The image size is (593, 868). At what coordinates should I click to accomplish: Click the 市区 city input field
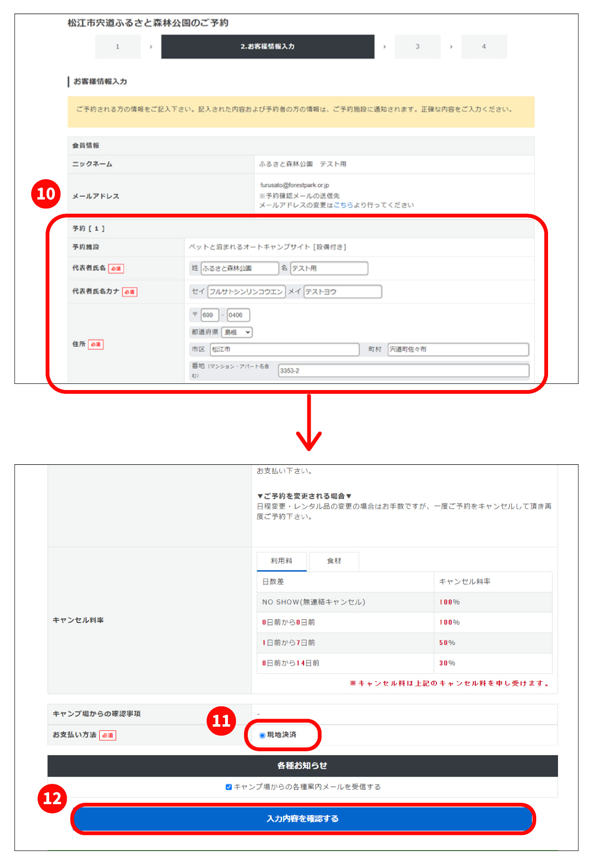[x=285, y=349]
